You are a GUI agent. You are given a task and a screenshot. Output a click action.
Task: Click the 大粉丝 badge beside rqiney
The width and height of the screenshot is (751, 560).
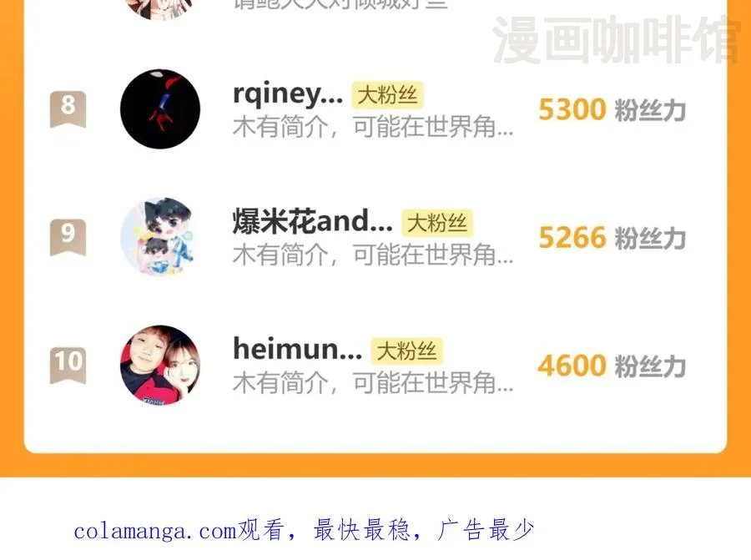coord(387,95)
